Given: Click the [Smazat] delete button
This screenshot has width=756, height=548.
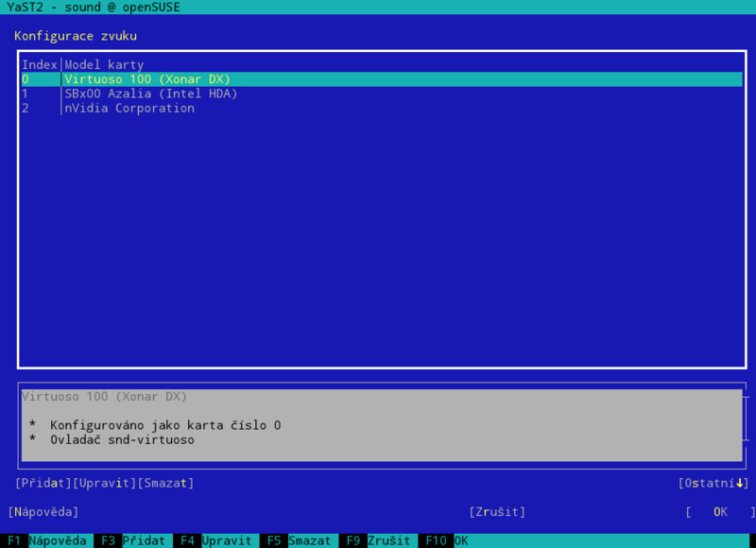Looking at the screenshot, I should coord(166,483).
